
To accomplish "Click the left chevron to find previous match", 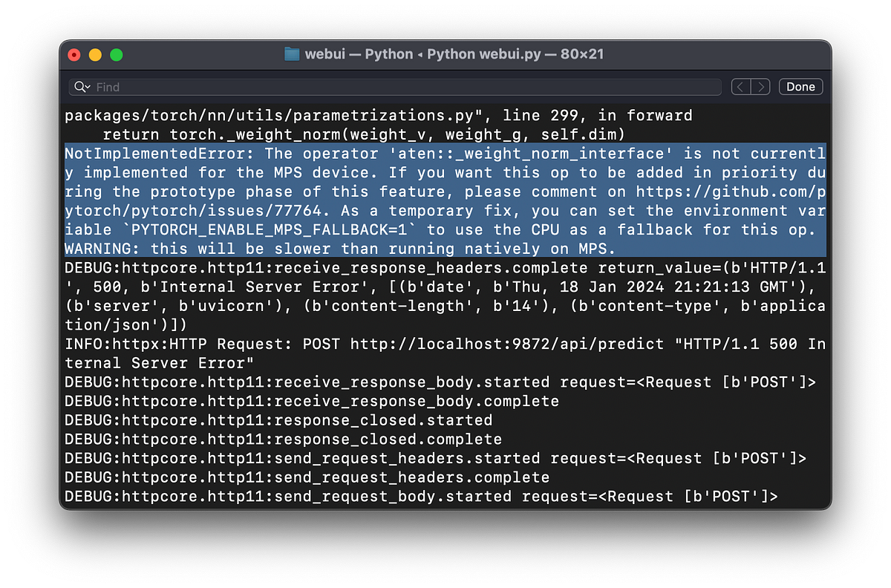I will (740, 86).
